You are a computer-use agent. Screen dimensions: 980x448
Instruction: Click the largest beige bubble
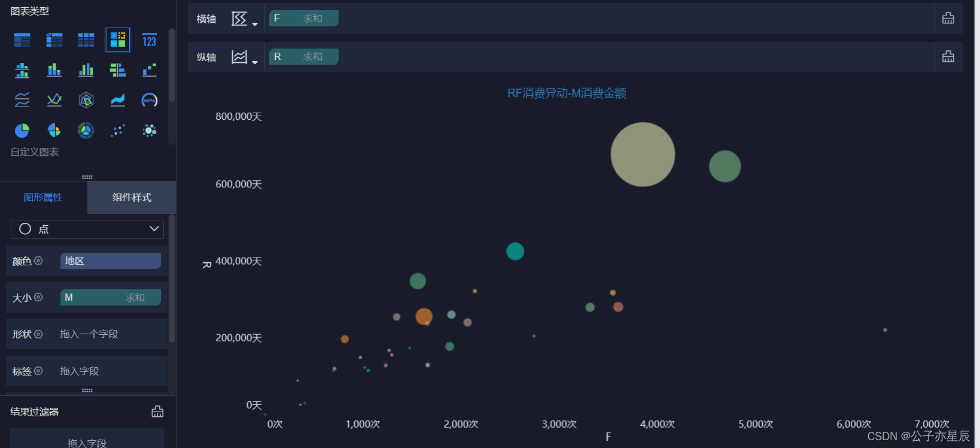point(643,155)
